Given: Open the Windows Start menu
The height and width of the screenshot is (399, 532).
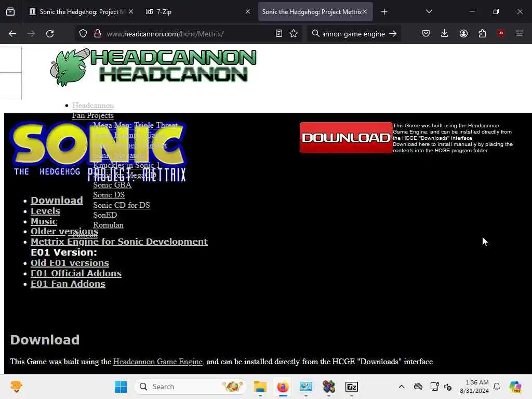Looking at the screenshot, I should coord(121,387).
